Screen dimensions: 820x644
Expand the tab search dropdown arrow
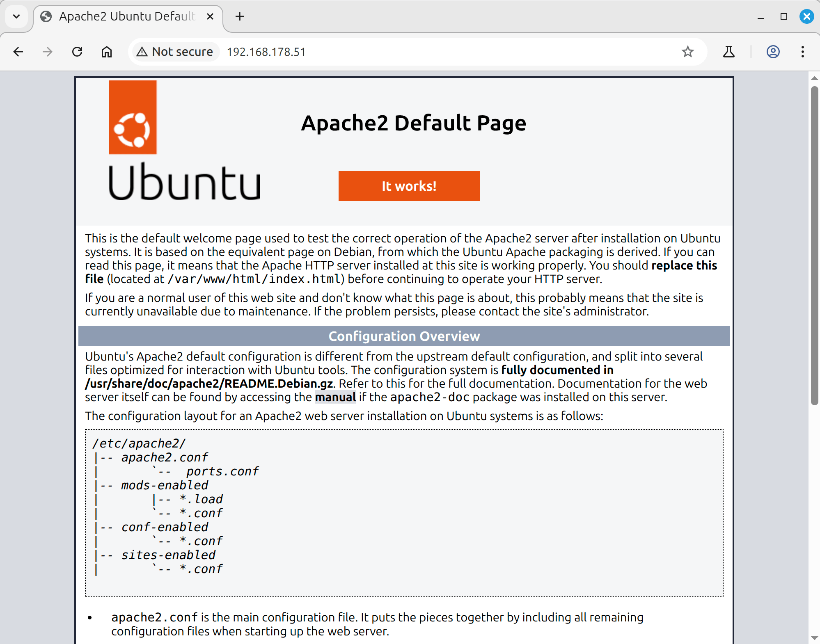[x=16, y=16]
